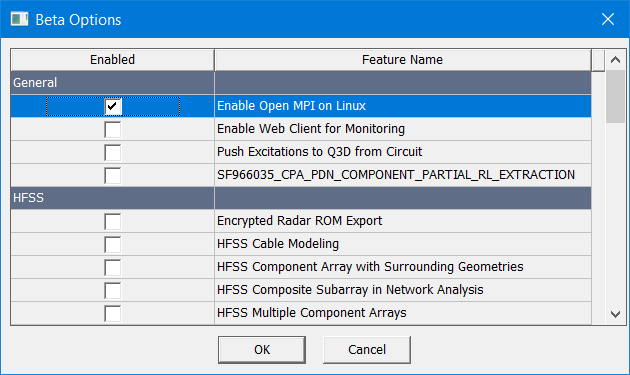
Task: Select the General section header row
Action: pyautogui.click(x=301, y=83)
